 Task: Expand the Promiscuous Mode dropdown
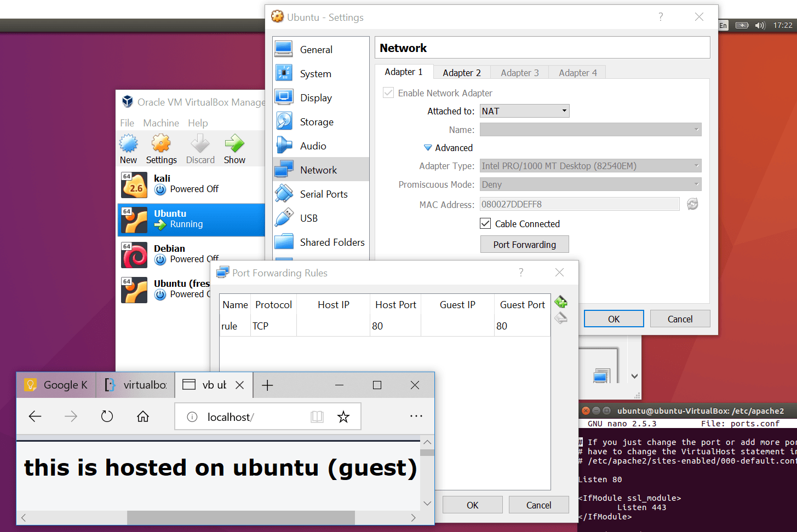point(590,184)
